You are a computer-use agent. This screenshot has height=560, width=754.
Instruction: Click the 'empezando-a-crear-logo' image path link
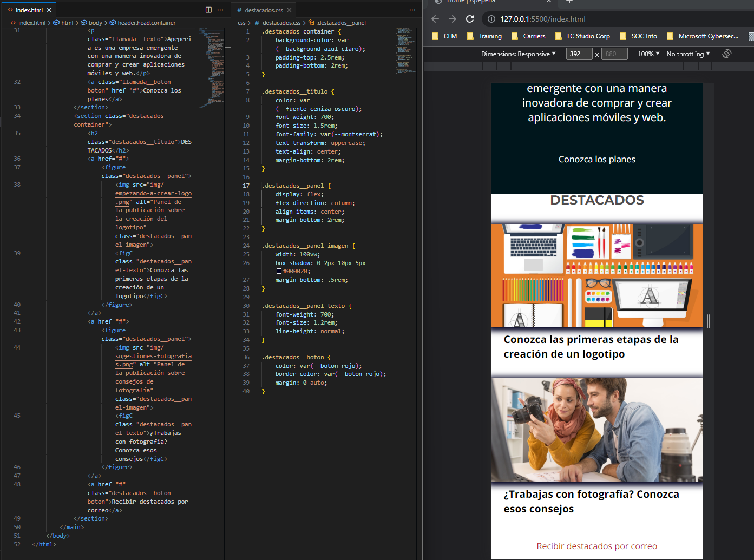[153, 193]
